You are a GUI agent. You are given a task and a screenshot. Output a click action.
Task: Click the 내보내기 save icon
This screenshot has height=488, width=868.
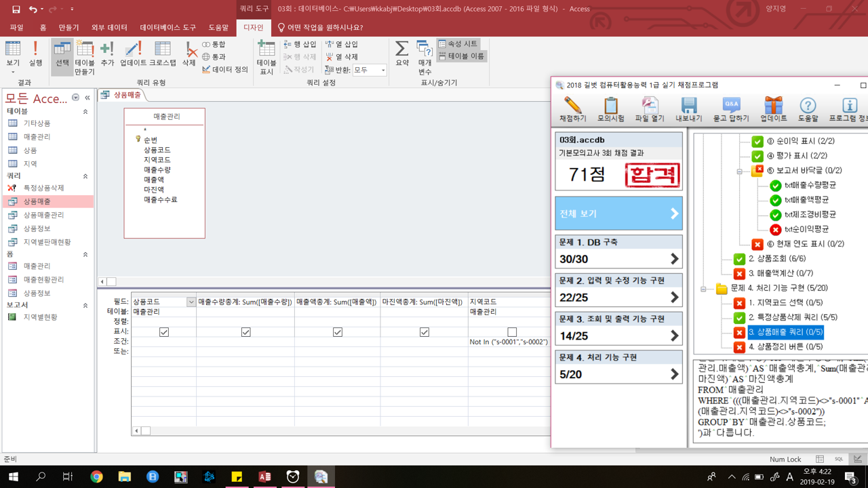pyautogui.click(x=688, y=109)
